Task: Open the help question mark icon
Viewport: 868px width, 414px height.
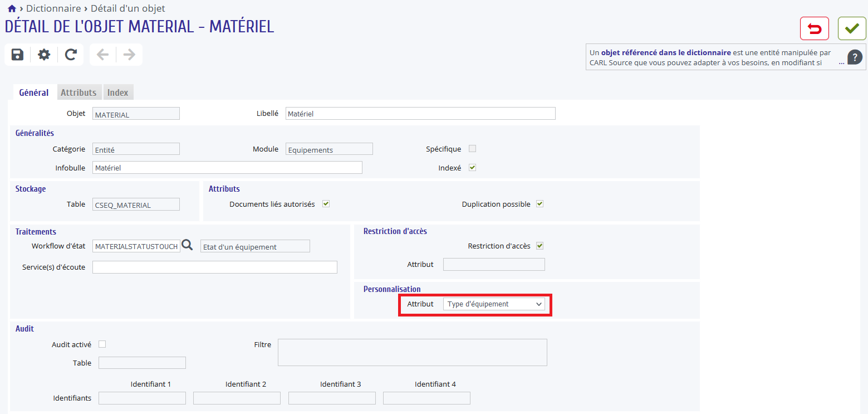Action: click(x=855, y=57)
